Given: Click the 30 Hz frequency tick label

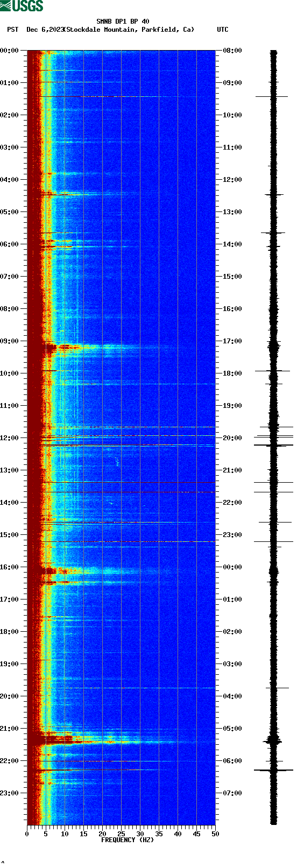Looking at the screenshot, I should click(x=140, y=834).
